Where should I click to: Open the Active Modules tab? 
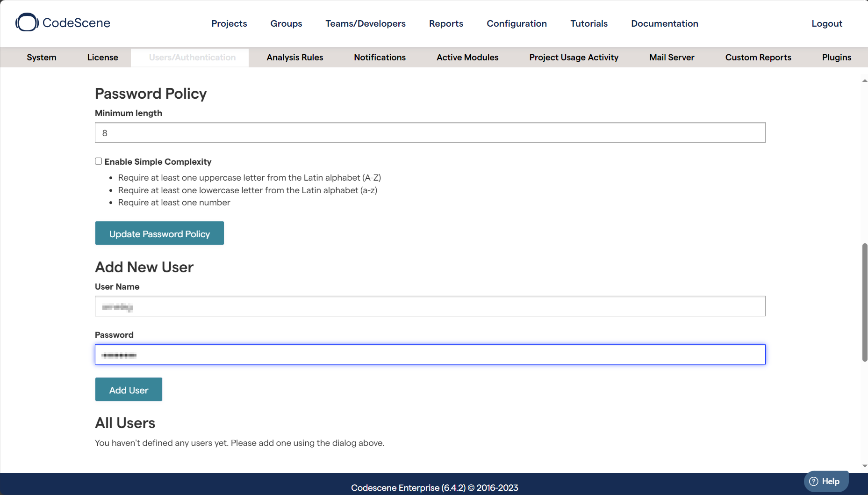[467, 58]
